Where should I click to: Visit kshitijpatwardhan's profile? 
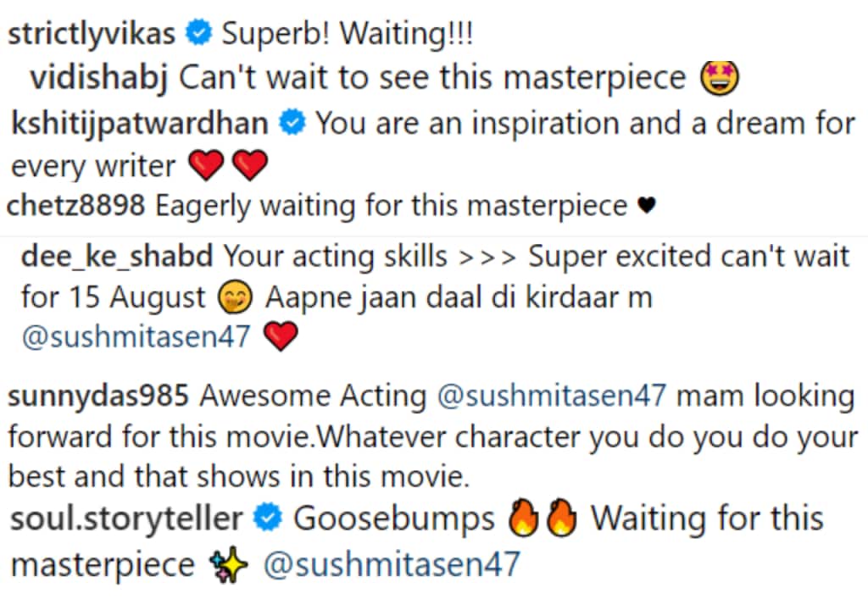click(140, 124)
